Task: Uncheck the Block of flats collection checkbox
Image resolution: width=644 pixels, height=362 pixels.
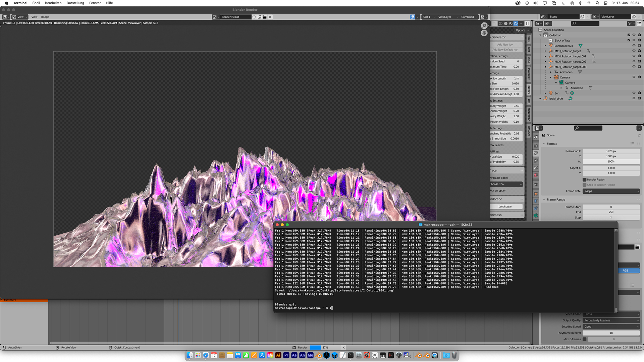Action: click(x=629, y=40)
